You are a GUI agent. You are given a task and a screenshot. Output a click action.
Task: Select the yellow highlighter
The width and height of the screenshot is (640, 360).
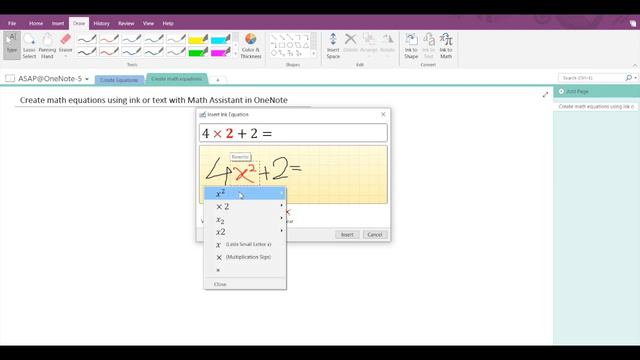198,39
